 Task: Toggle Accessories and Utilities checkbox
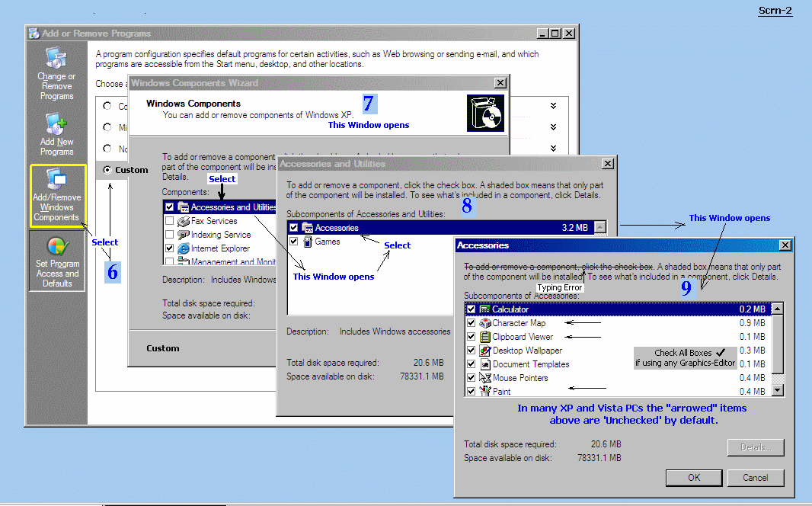click(x=169, y=207)
